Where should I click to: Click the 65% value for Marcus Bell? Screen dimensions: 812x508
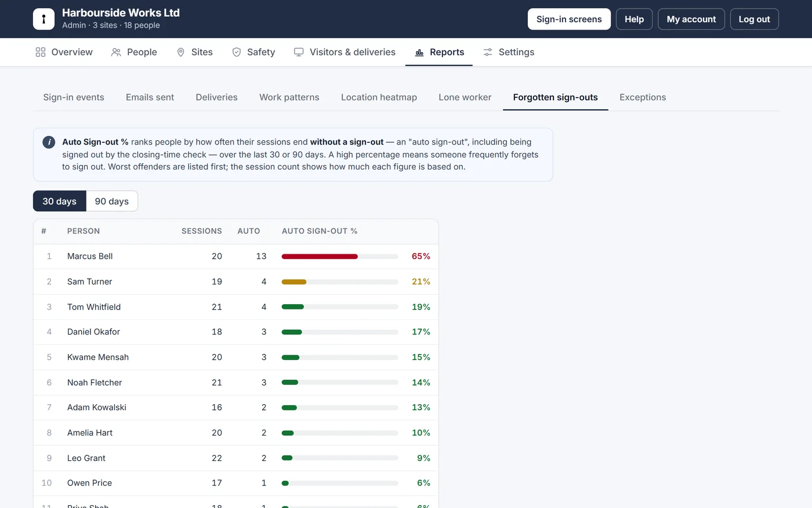pos(421,256)
